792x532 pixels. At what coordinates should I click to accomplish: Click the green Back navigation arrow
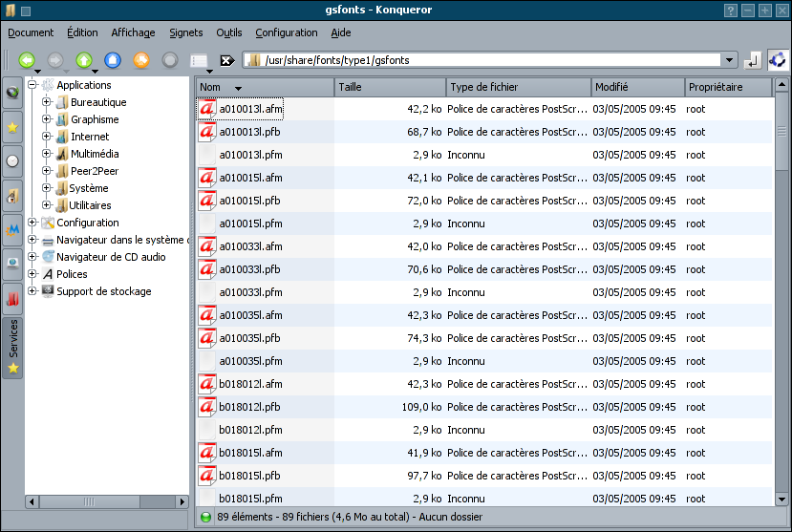(x=26, y=60)
